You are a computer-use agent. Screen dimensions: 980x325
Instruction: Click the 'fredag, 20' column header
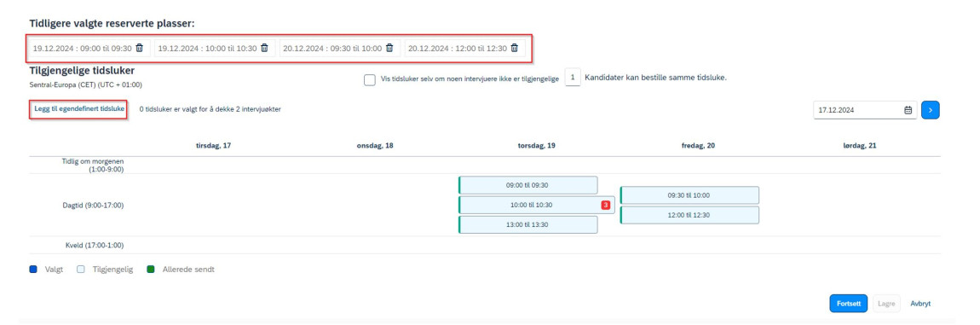pyautogui.click(x=698, y=145)
